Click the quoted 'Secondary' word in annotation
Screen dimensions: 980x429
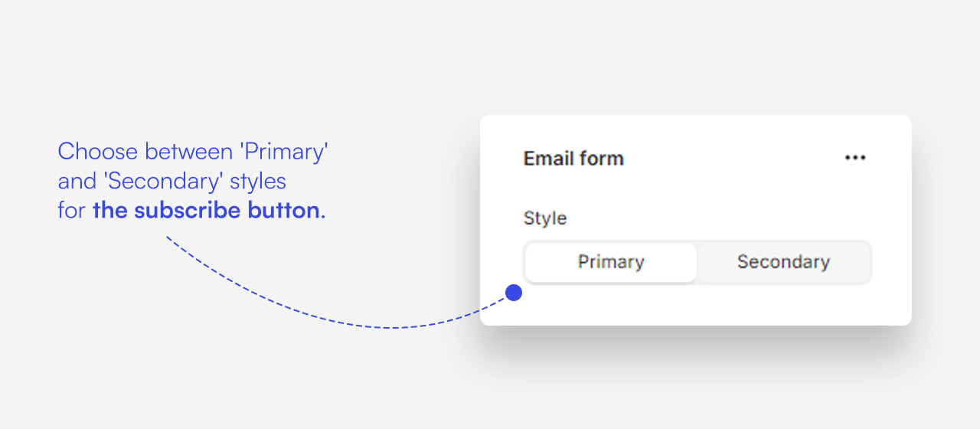click(163, 182)
